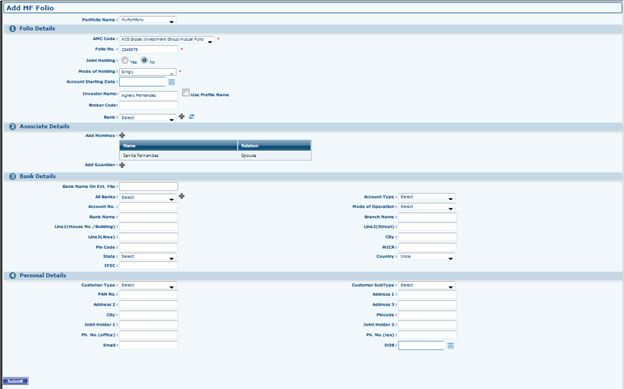
Task: Click the Joint Holder 1 input field
Action: point(148,325)
